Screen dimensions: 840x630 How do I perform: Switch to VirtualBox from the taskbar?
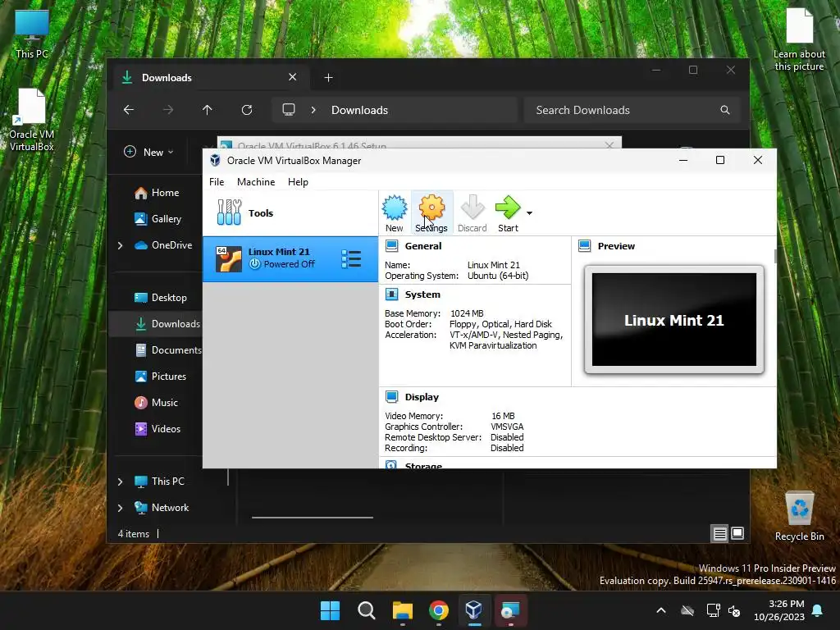click(x=473, y=610)
